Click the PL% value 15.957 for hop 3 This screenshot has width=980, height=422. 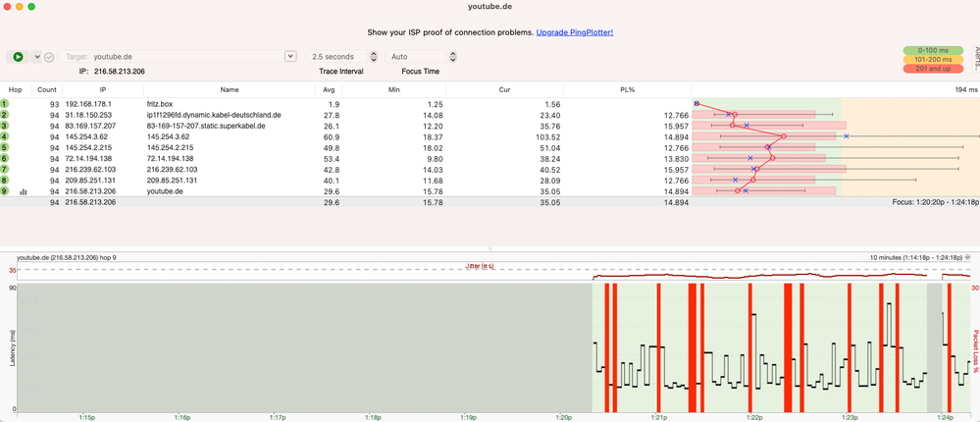[676, 126]
